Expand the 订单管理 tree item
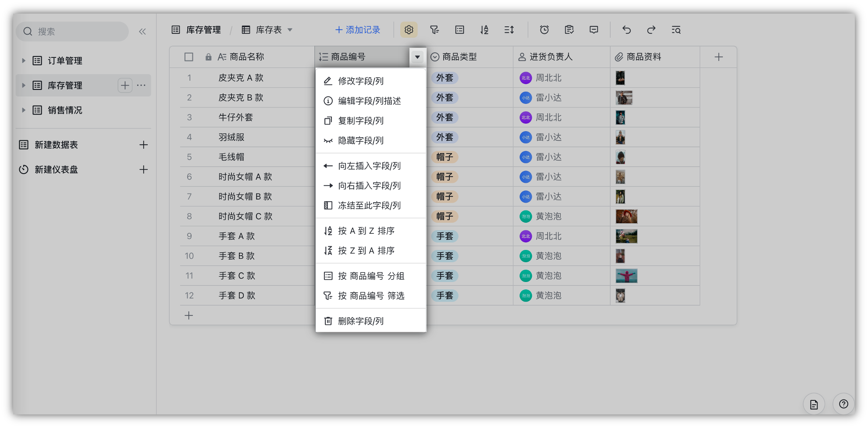Image resolution: width=868 pixels, height=428 pixels. (24, 61)
